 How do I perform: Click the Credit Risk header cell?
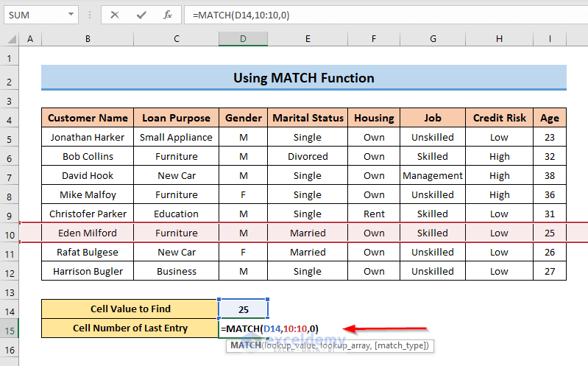pyautogui.click(x=499, y=118)
